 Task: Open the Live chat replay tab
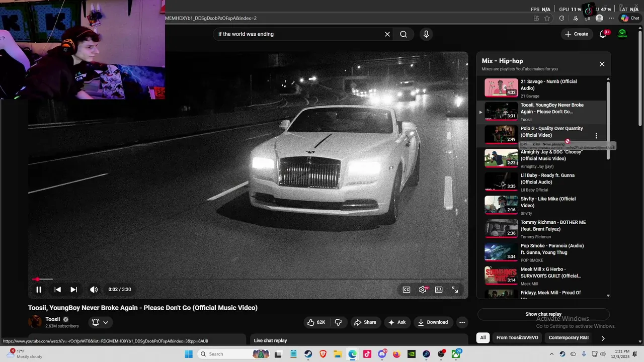pyautogui.click(x=271, y=340)
